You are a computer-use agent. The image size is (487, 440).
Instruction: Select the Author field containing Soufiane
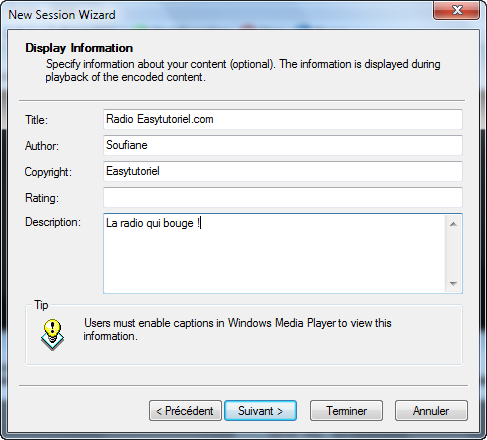point(283,145)
